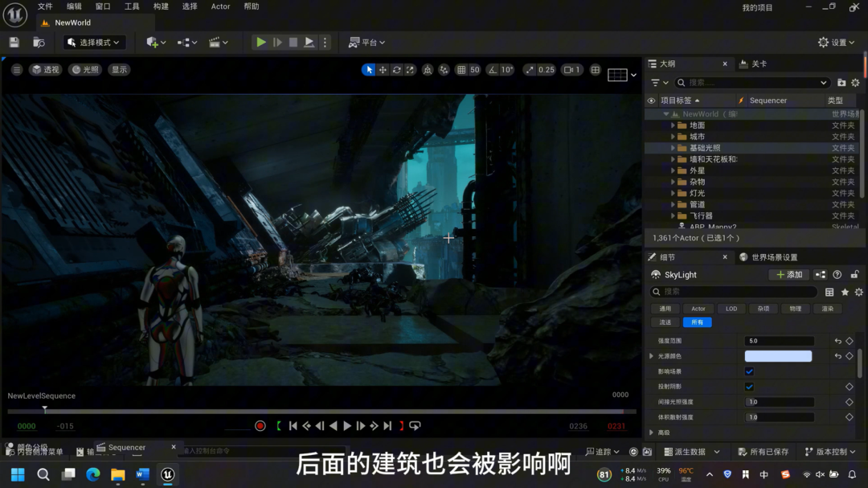Click the lock icon in Details panel
The width and height of the screenshot is (868, 488).
855,275
